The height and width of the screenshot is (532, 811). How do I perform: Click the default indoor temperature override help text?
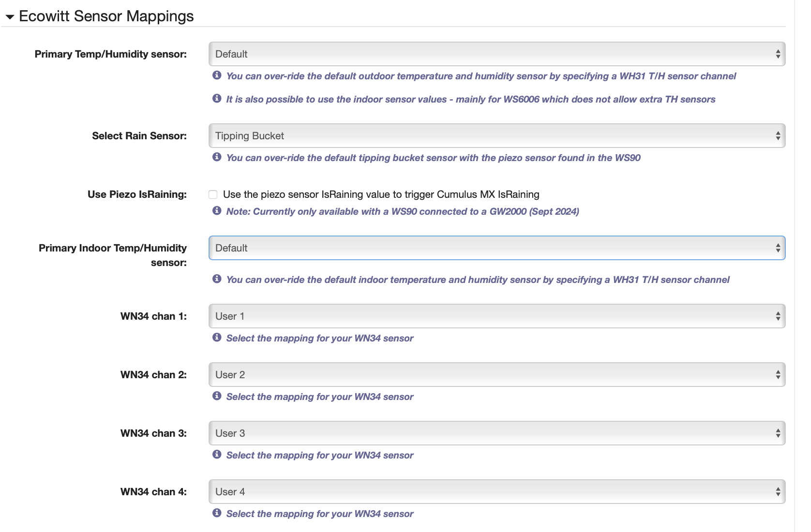[x=478, y=280]
